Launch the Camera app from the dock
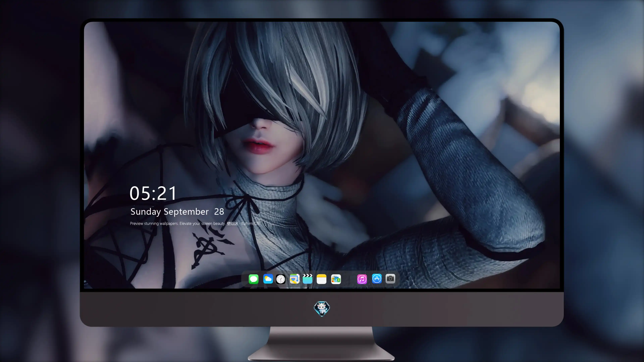The width and height of the screenshot is (644, 362). 390,279
